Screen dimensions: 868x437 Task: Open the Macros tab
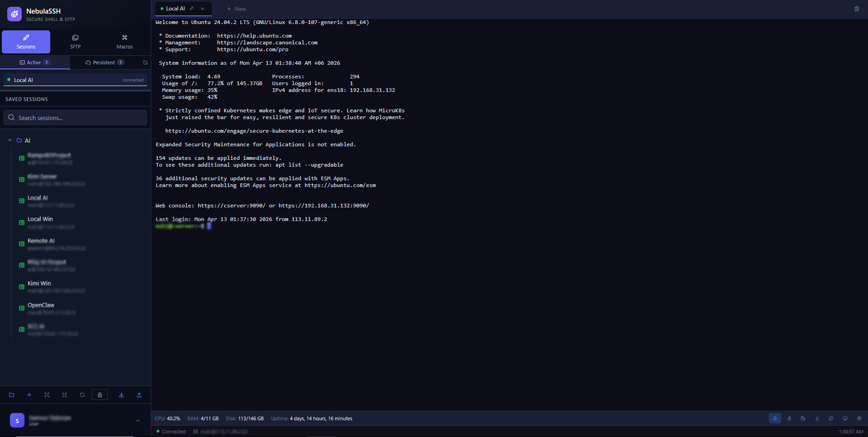tap(124, 42)
